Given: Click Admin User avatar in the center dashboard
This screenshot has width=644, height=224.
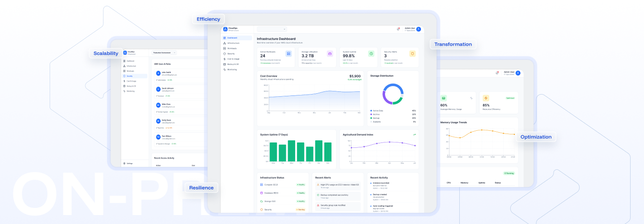Looking at the screenshot, I should 419,29.
